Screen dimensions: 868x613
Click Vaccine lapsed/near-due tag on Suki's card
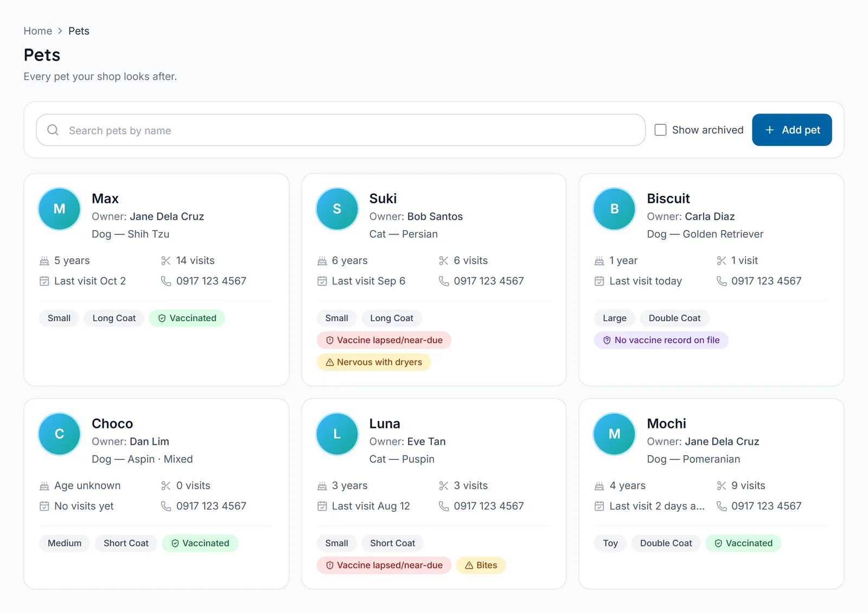tap(384, 340)
